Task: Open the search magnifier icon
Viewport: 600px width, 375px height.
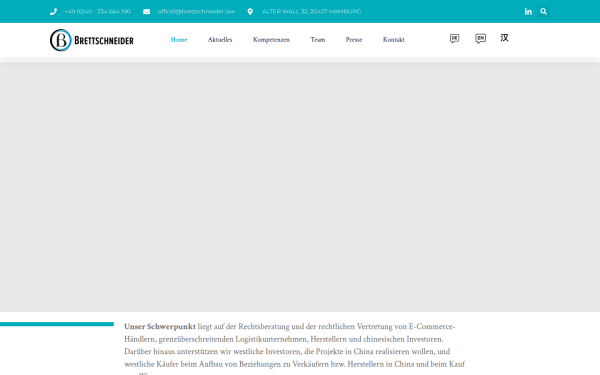Action: point(543,11)
